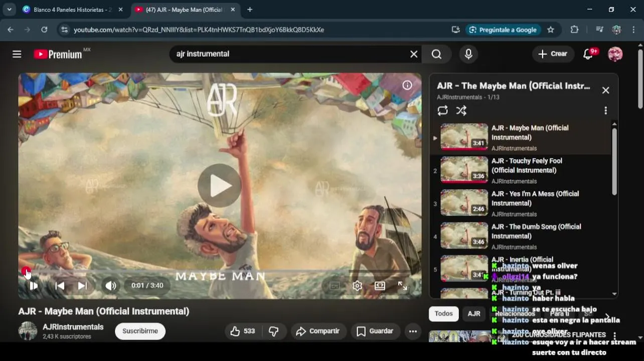Mute the video volume
This screenshot has height=361, width=644.
[111, 286]
